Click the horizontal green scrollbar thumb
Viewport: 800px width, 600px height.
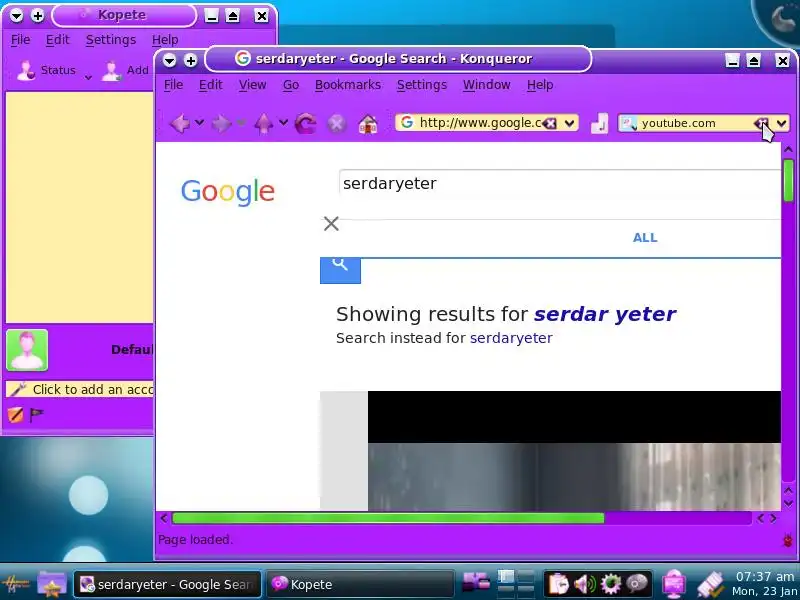[388, 518]
